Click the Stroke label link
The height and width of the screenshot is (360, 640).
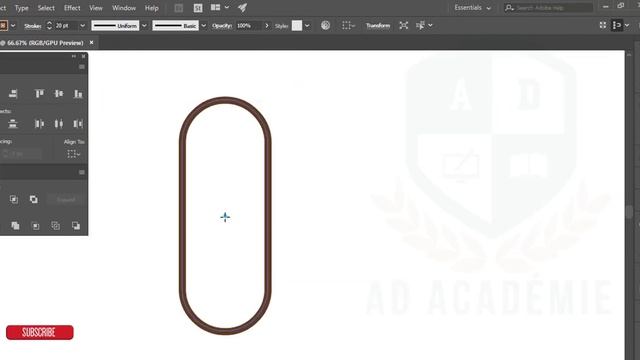coord(33,26)
